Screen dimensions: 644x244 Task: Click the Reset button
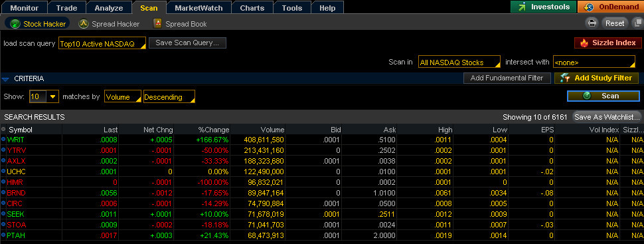click(x=615, y=23)
